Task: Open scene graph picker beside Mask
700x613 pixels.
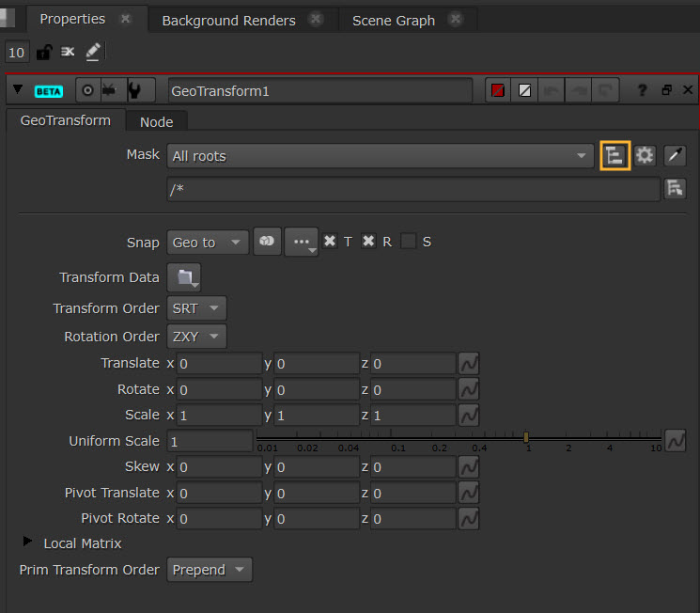Action: [614, 155]
